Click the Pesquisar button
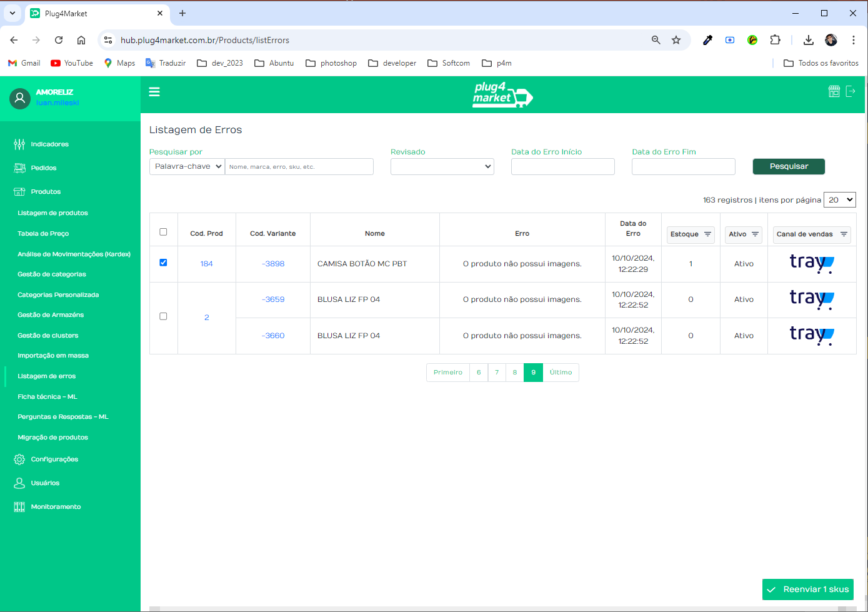The width and height of the screenshot is (868, 612). pyautogui.click(x=789, y=167)
